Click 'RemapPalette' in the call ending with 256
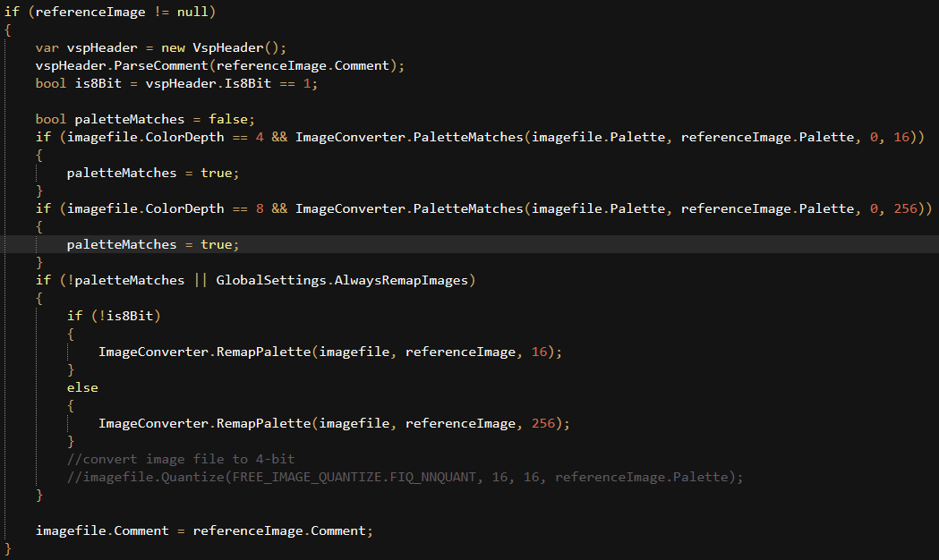The image size is (939, 560). 263,424
